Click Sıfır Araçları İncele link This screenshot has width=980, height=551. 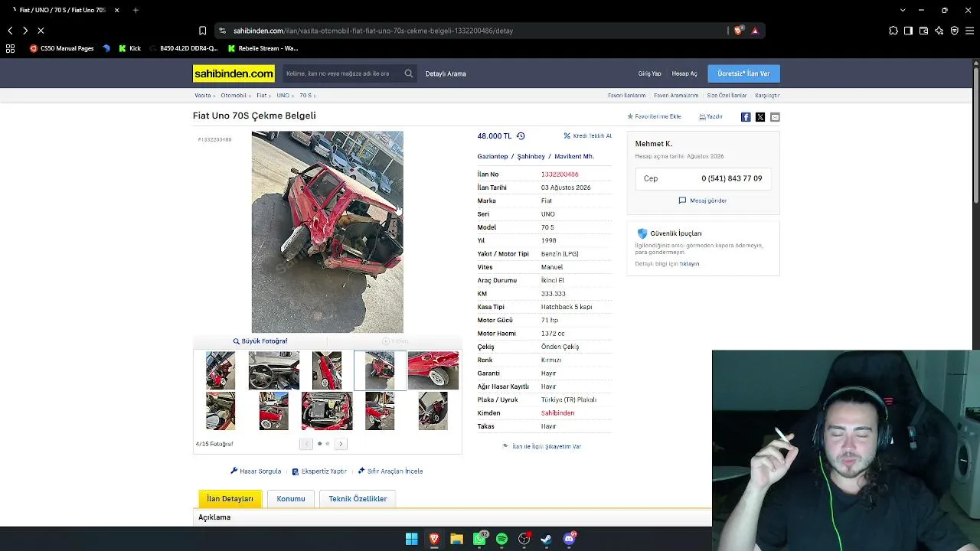point(390,471)
